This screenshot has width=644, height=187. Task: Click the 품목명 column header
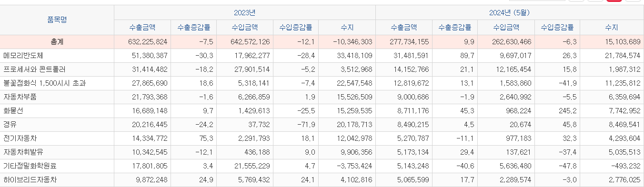(57, 20)
